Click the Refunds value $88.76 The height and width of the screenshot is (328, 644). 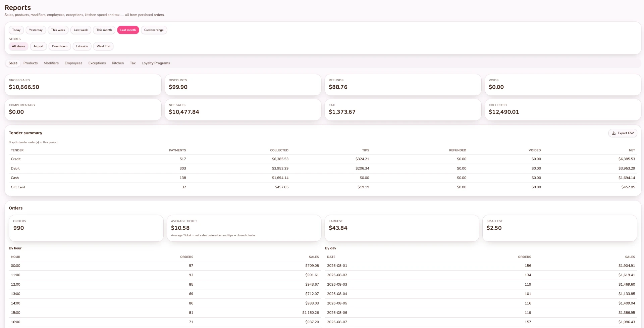click(338, 87)
